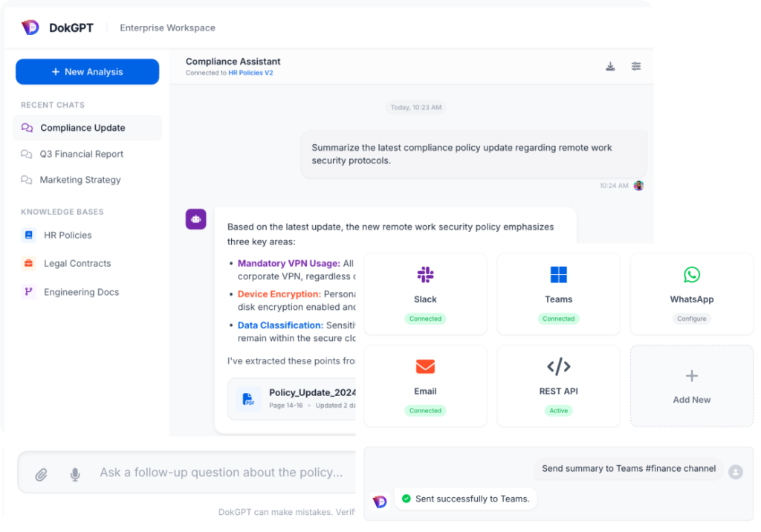Add a new integration
This screenshot has height=532, width=761.
click(x=691, y=386)
